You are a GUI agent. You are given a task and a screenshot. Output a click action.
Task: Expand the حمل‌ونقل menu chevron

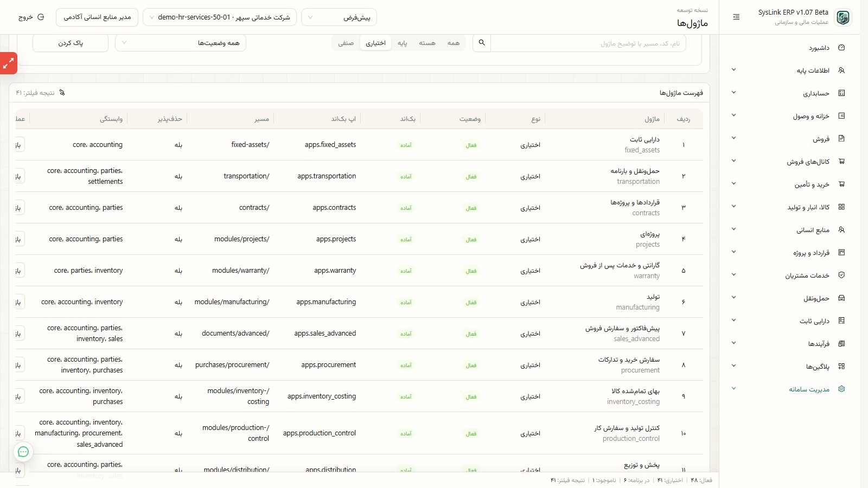click(x=733, y=298)
